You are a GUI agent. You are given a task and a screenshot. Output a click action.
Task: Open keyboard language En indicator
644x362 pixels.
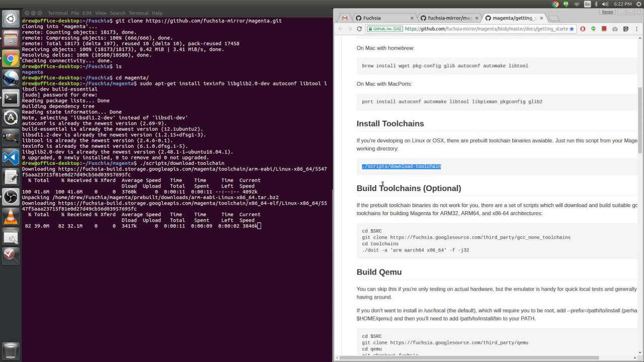(587, 4)
